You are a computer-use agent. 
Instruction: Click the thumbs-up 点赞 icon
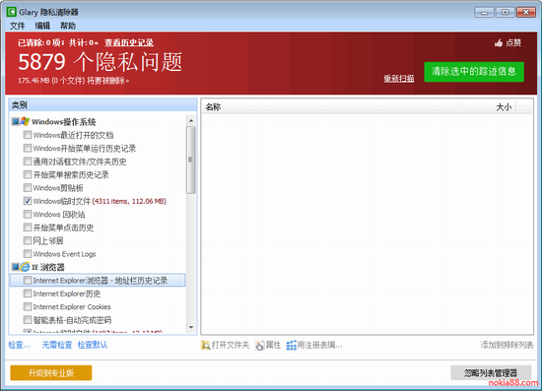point(499,42)
